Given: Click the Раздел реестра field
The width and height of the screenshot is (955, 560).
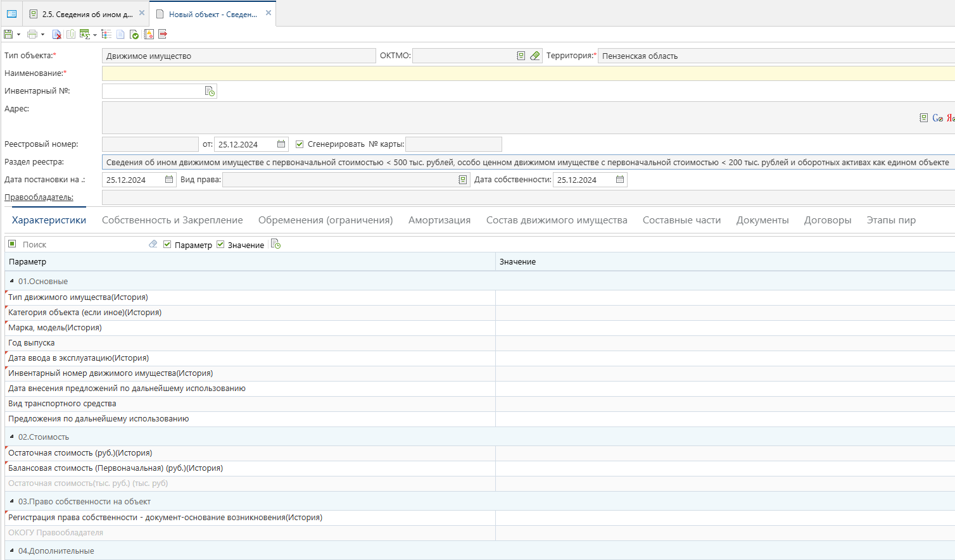Looking at the screenshot, I should [x=528, y=162].
